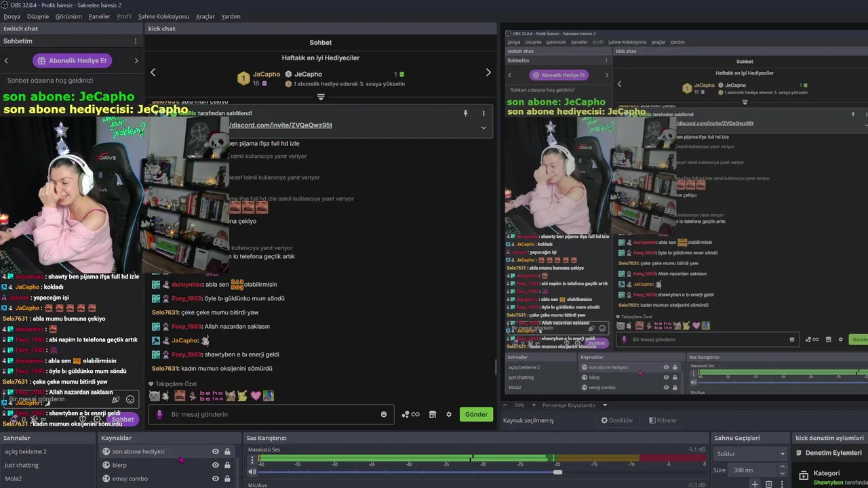Click the Filtreler button

click(663, 420)
